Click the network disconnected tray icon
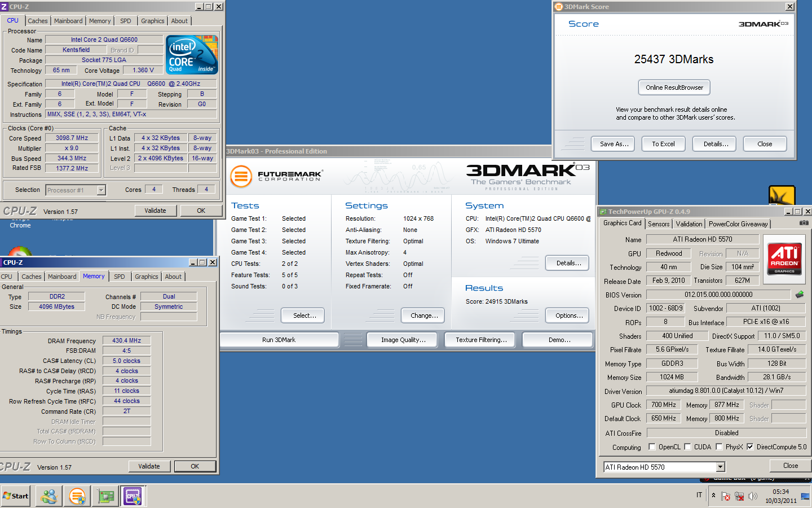The width and height of the screenshot is (812, 508). [739, 496]
